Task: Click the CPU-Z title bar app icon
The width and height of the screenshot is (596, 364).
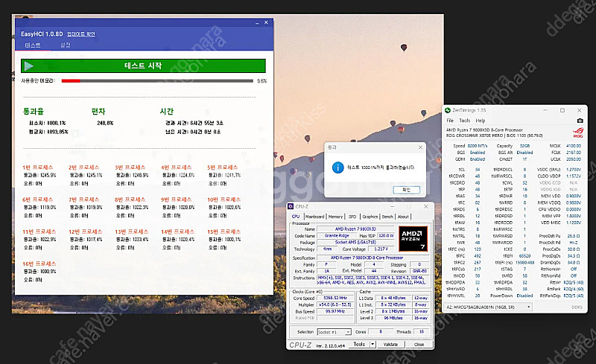Action: (x=291, y=206)
